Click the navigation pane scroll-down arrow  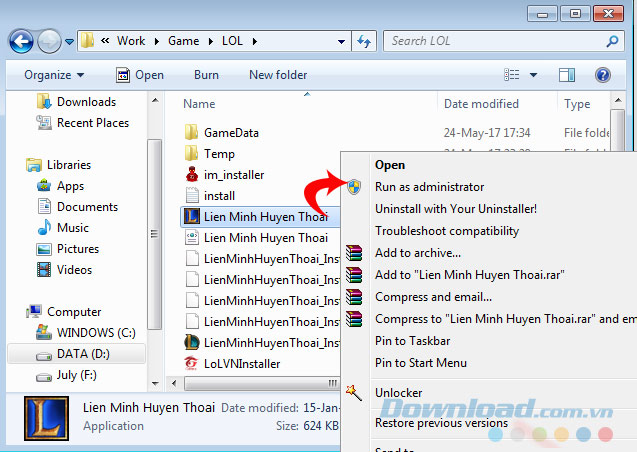point(155,383)
